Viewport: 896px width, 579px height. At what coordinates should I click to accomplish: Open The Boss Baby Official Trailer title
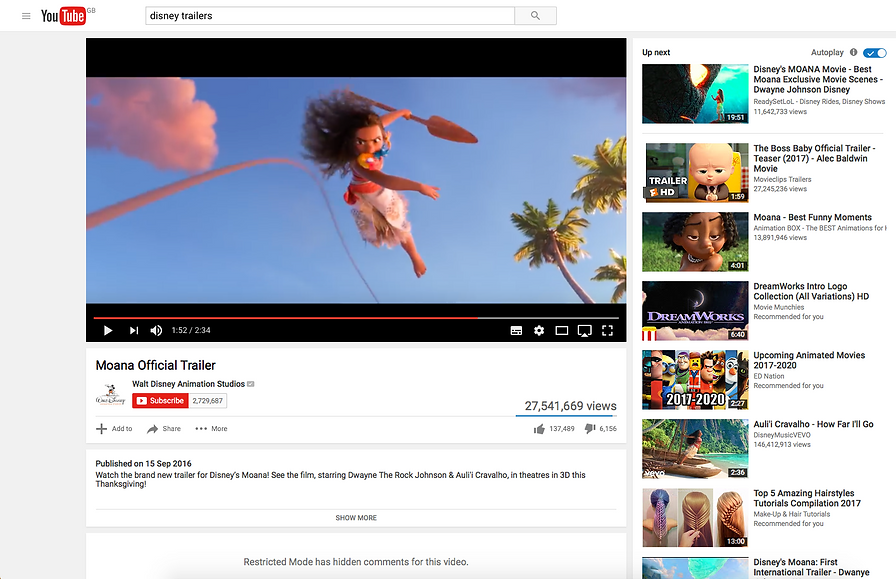(x=814, y=158)
